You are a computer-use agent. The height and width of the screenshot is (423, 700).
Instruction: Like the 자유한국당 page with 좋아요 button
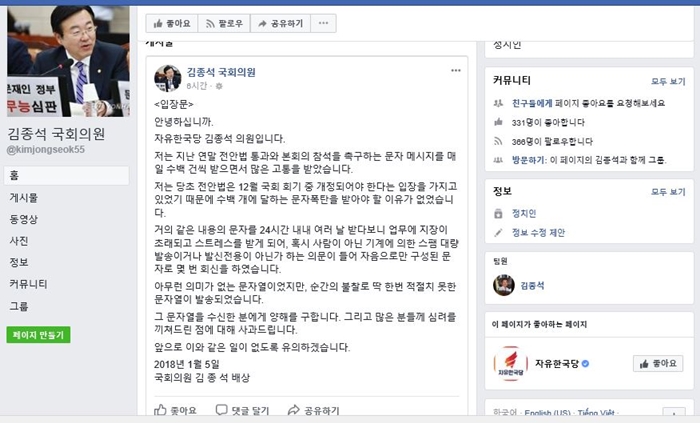click(658, 364)
